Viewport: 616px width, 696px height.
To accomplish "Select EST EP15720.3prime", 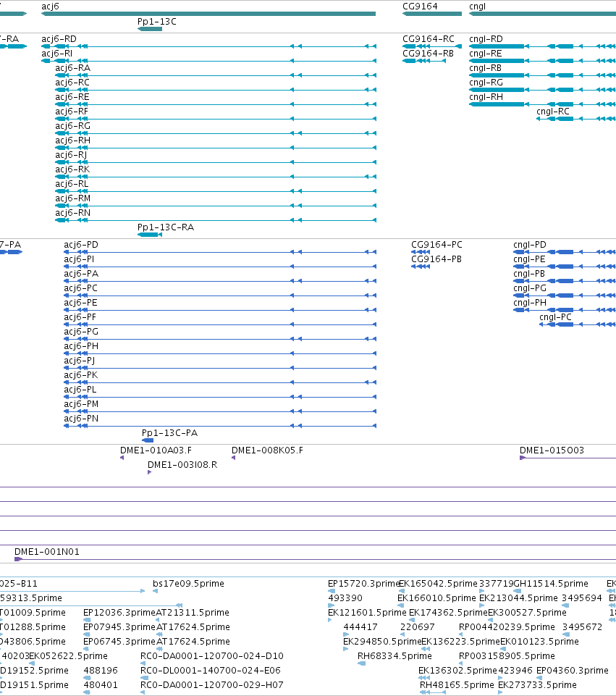I will tap(364, 584).
